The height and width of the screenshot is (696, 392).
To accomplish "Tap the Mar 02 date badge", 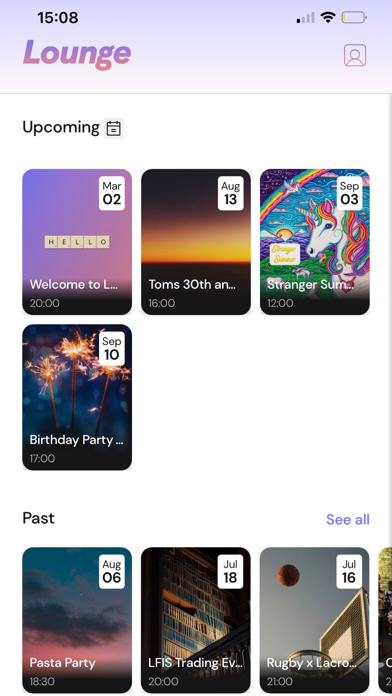I will click(112, 193).
